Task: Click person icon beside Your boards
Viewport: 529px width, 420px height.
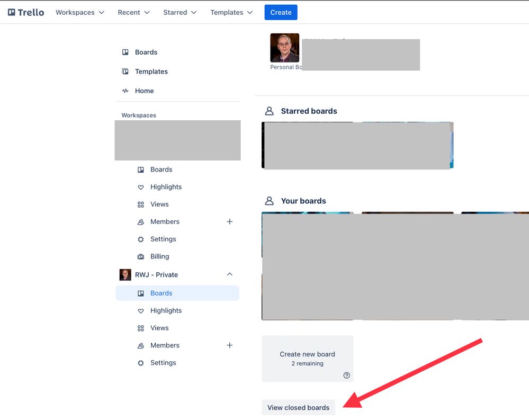Action: pyautogui.click(x=269, y=201)
